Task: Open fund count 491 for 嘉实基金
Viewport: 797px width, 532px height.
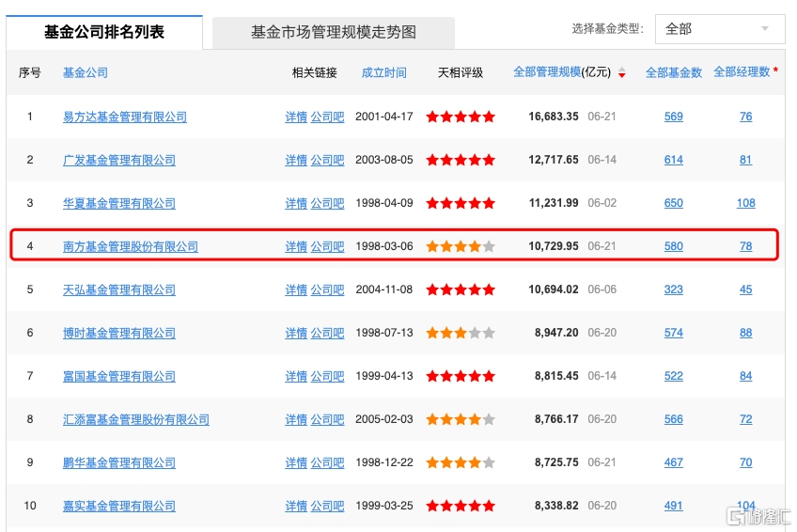Action: pos(674,505)
